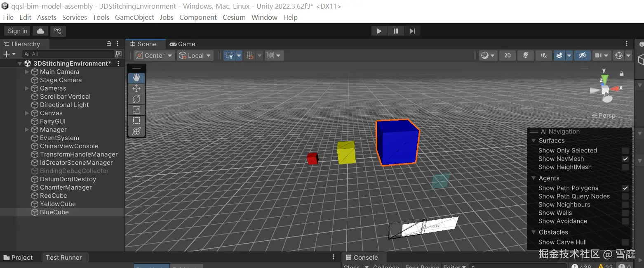Switch to the Console tab

362,258
